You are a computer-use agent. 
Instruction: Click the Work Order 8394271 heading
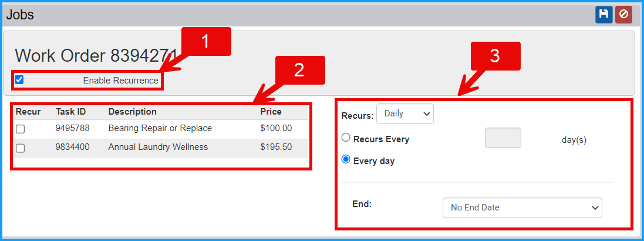(96, 55)
